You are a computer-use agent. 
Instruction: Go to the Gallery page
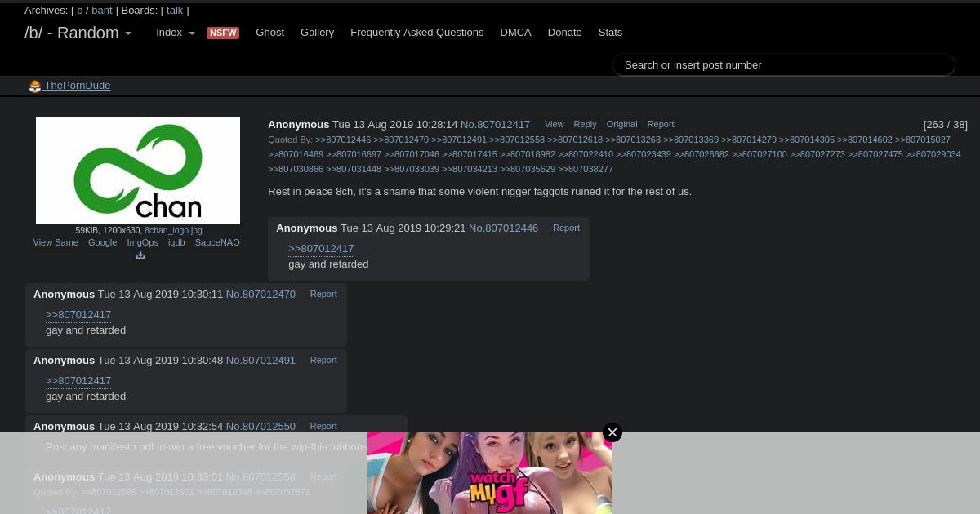[317, 33]
